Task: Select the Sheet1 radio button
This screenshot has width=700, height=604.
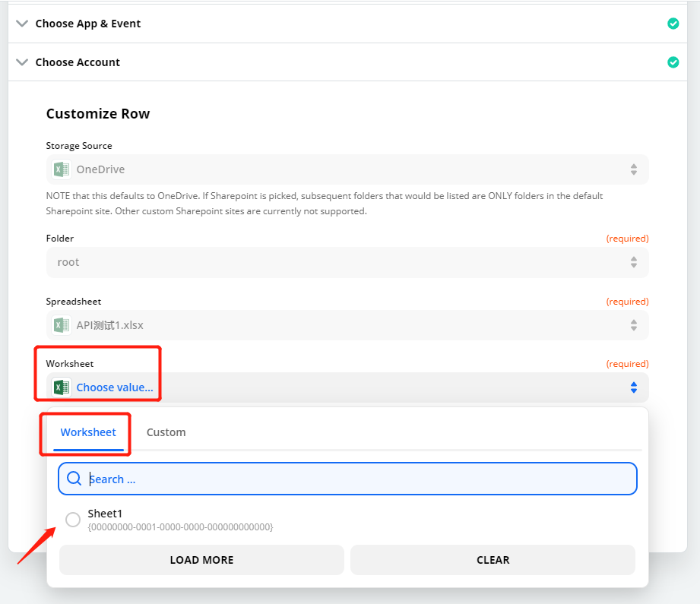Action: tap(73, 520)
